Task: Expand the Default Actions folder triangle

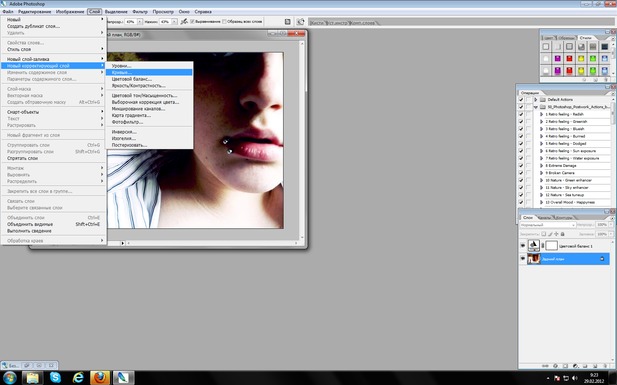Action: click(x=536, y=100)
